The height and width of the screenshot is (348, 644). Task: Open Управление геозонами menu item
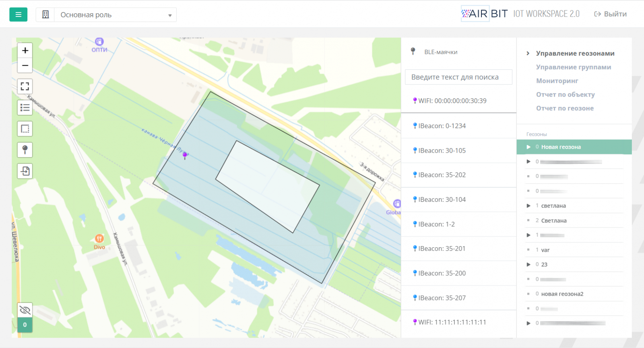click(x=575, y=53)
